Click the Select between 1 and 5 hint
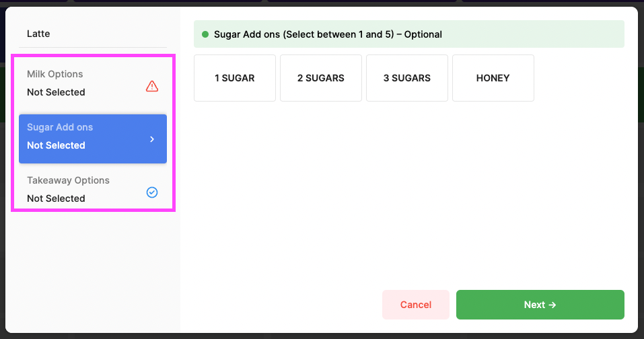This screenshot has width=644, height=339. tap(338, 34)
